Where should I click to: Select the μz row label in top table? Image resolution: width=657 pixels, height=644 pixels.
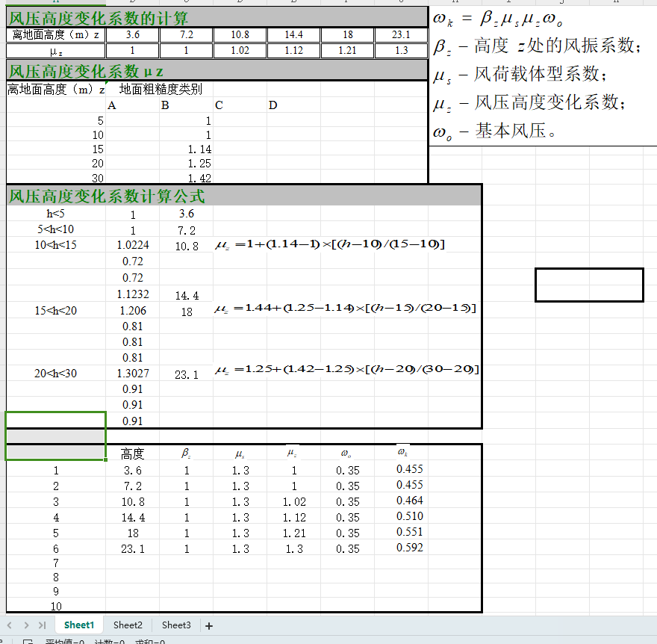click(x=56, y=51)
